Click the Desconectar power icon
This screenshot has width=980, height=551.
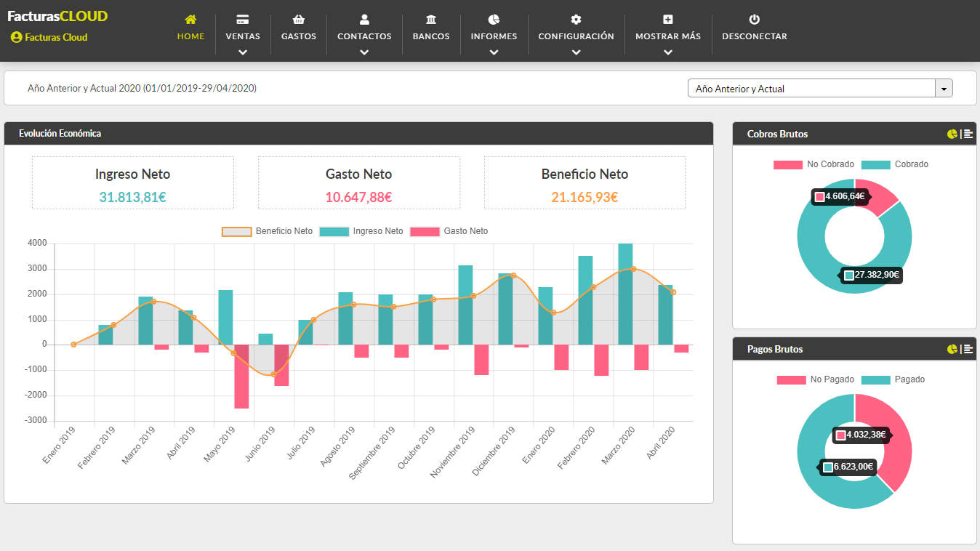(754, 20)
